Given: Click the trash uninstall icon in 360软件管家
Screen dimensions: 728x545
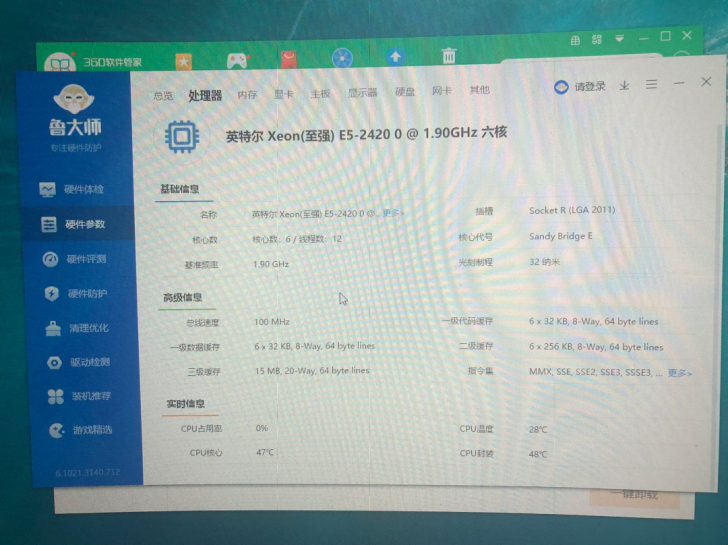Looking at the screenshot, I should coord(448,56).
